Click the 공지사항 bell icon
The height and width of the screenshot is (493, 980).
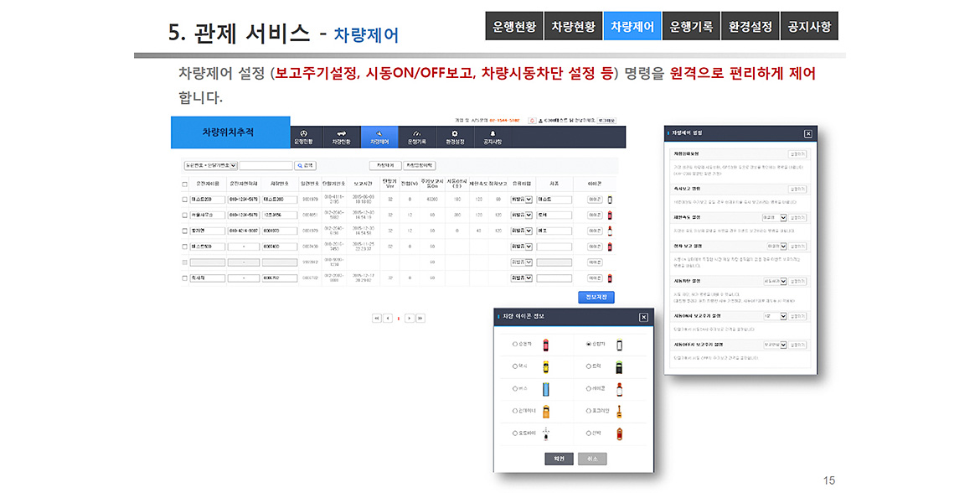(493, 133)
